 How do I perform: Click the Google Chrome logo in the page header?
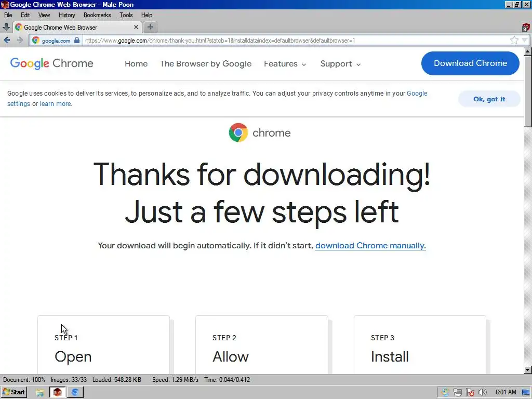[51, 63]
